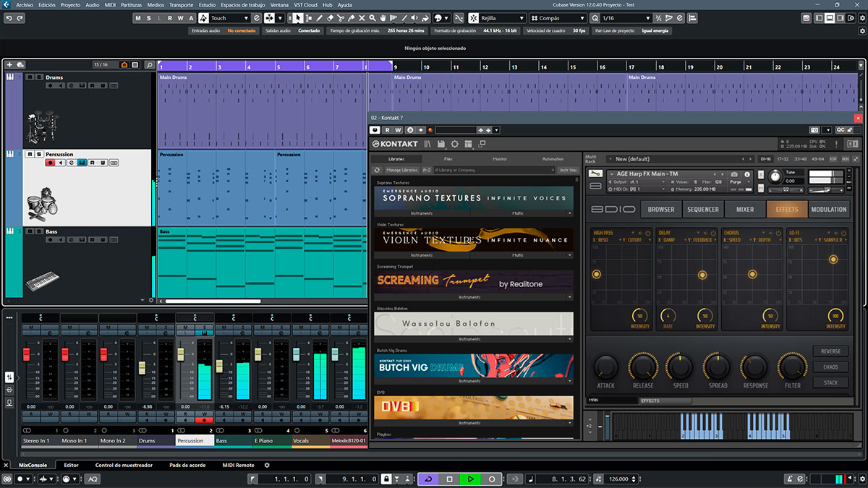Select the Mute X tool
This screenshot has height=488, width=868.
coord(361,18)
